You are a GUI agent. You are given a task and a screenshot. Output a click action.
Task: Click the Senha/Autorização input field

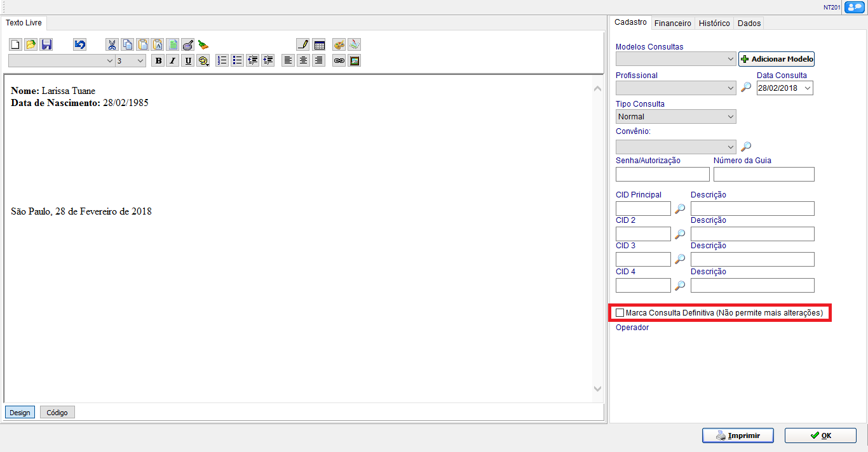coord(662,175)
